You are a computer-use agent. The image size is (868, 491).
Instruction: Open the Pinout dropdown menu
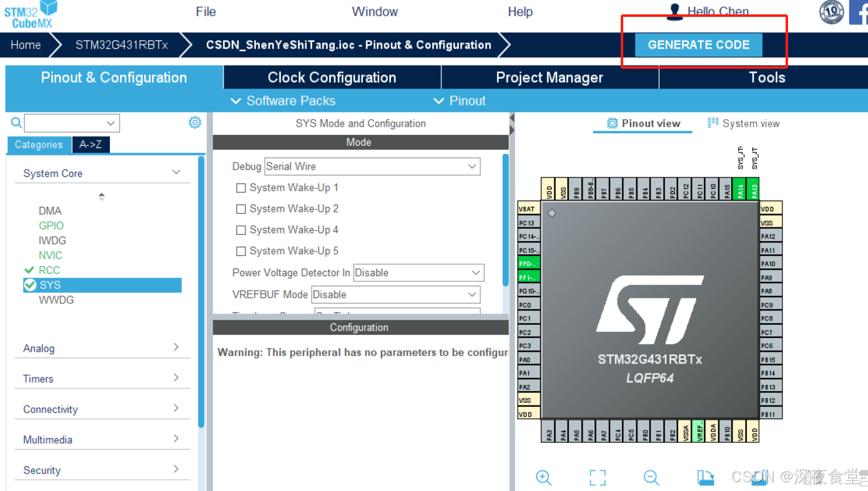(459, 101)
